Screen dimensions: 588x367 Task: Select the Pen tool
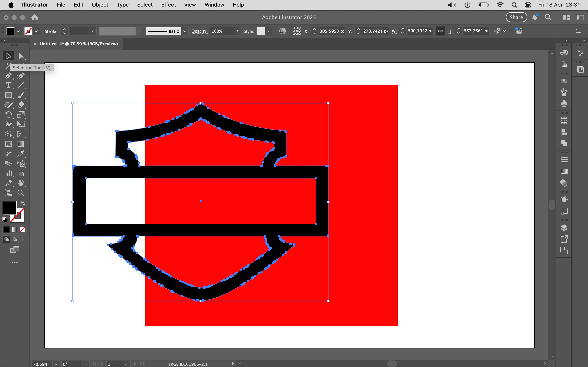pyautogui.click(x=8, y=76)
